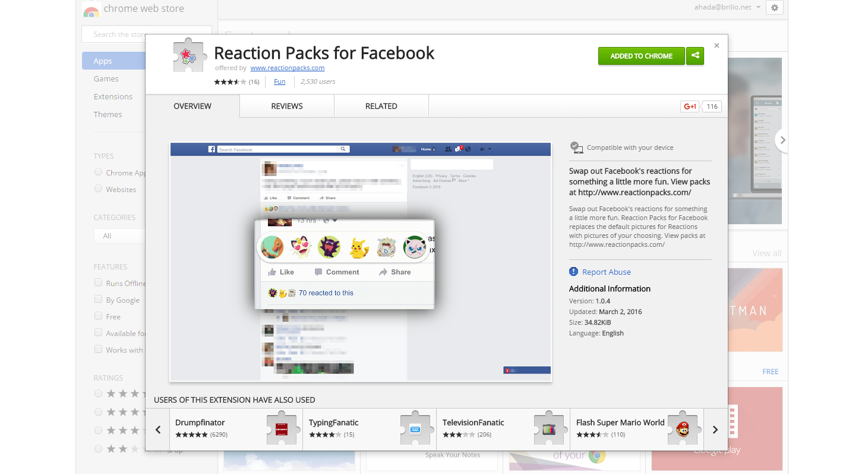Screen dimensions: 868x474
Task: Click the green share icon
Action: pos(695,55)
